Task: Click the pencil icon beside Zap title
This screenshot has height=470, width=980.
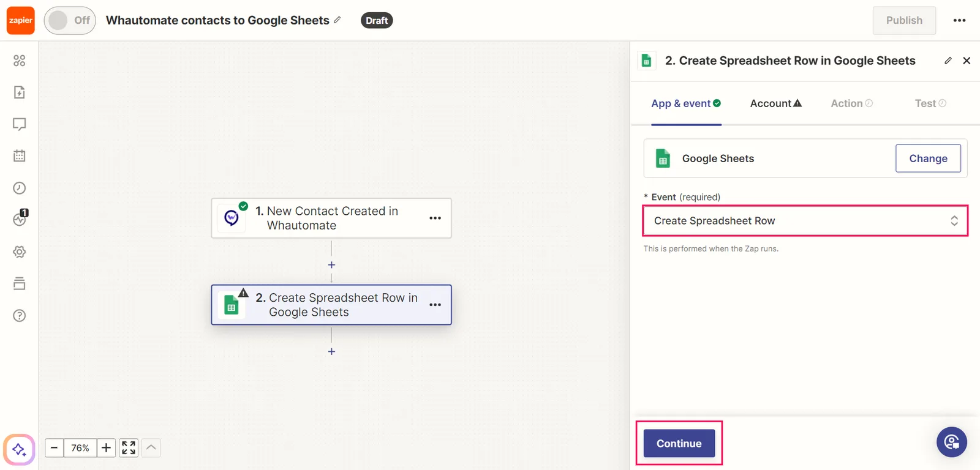Action: pos(337,20)
